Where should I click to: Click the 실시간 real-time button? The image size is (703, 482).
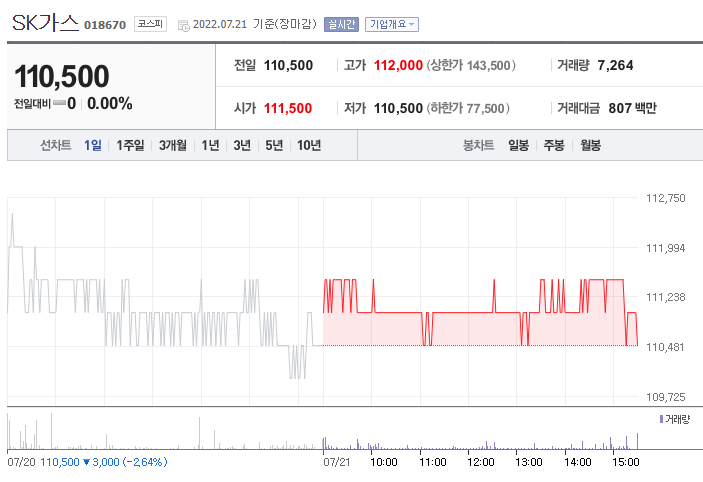coord(341,24)
